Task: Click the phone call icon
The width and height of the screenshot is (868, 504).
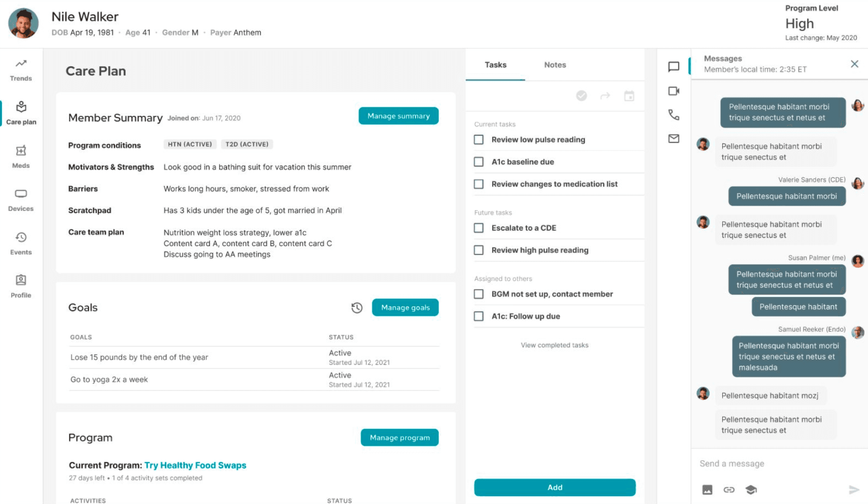Action: click(673, 115)
